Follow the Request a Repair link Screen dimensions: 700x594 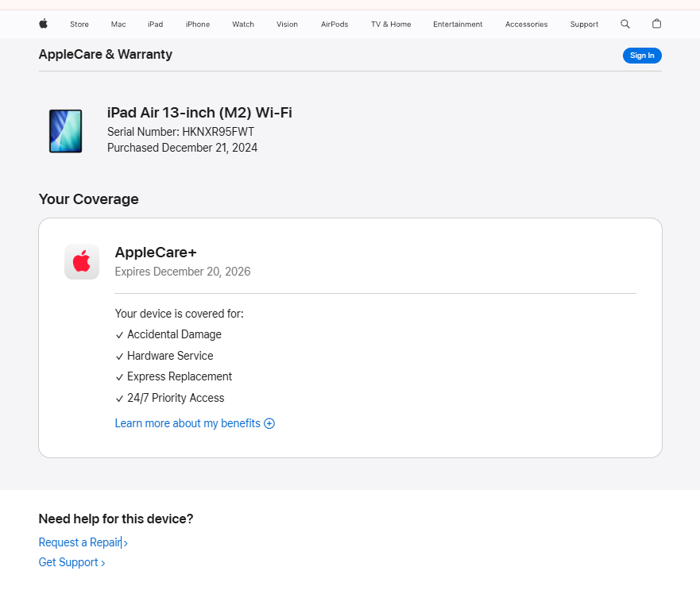tap(83, 542)
